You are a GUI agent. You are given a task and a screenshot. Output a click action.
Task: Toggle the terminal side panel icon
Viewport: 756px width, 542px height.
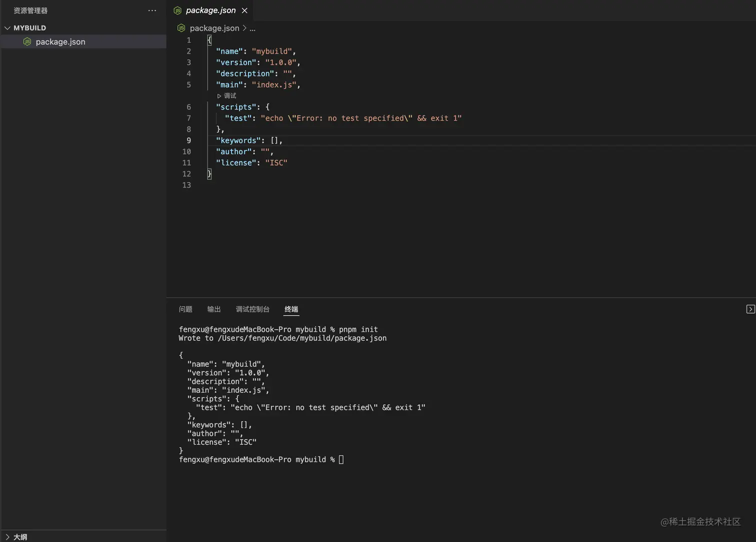[x=750, y=309]
